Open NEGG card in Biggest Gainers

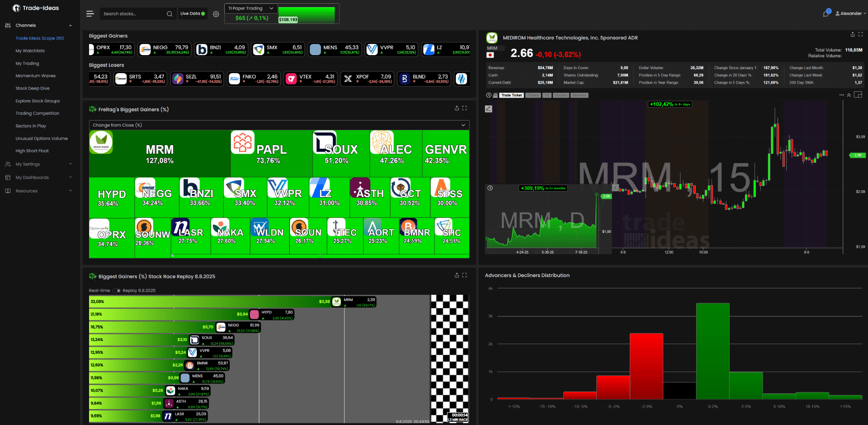click(x=164, y=49)
